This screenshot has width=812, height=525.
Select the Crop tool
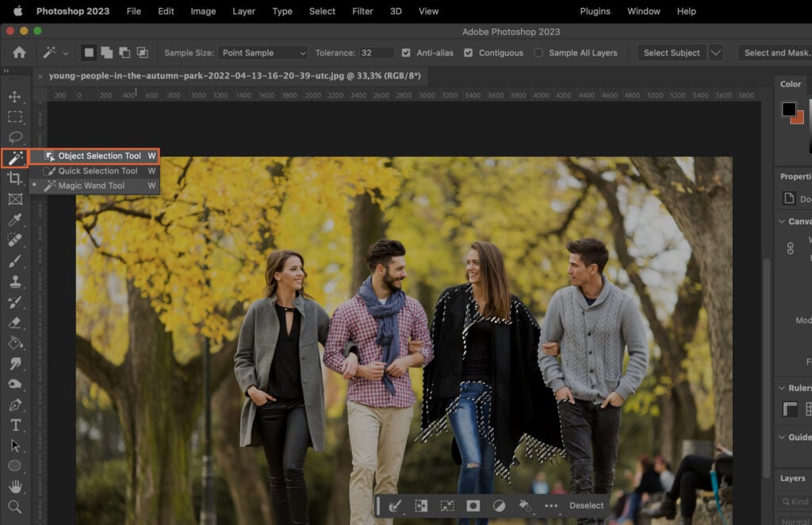pos(15,178)
